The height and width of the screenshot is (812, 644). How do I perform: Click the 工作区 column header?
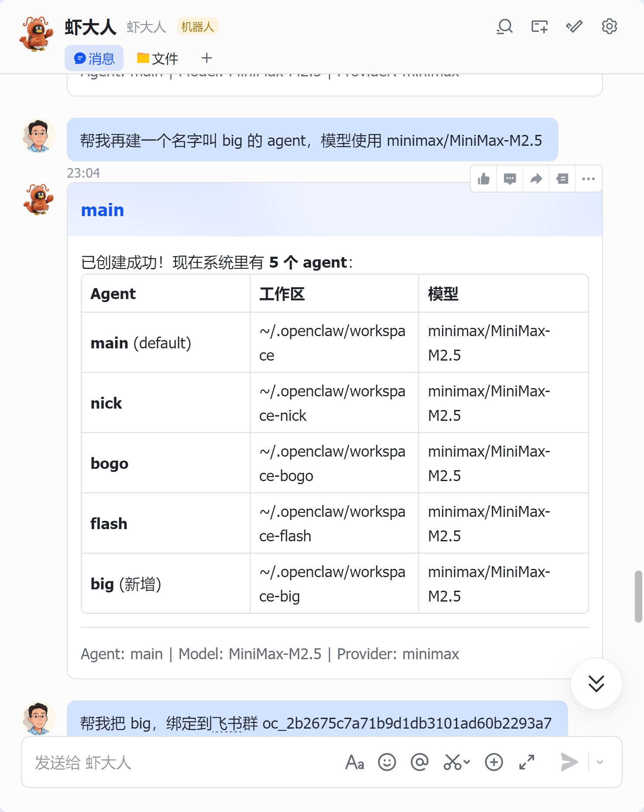pos(334,293)
